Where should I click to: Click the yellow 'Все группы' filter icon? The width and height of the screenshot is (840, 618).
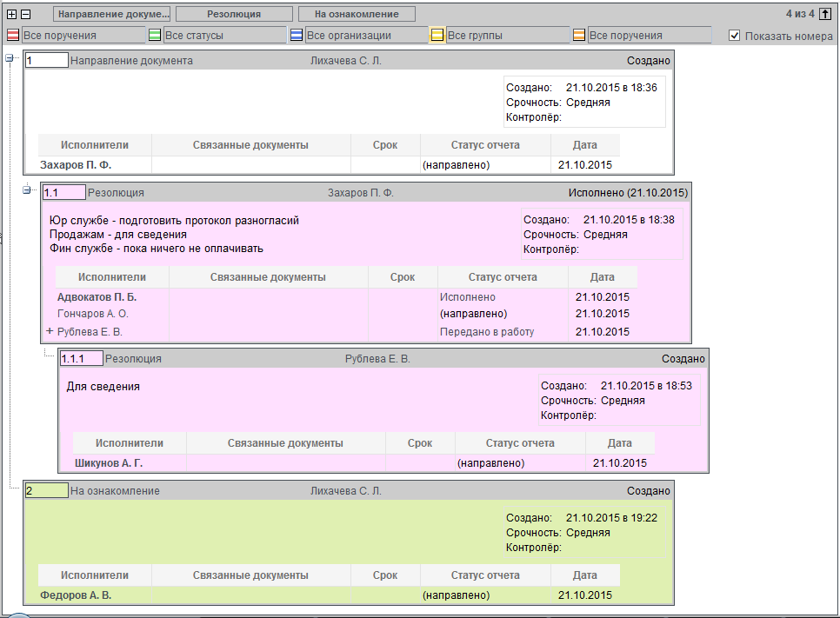pyautogui.click(x=437, y=36)
